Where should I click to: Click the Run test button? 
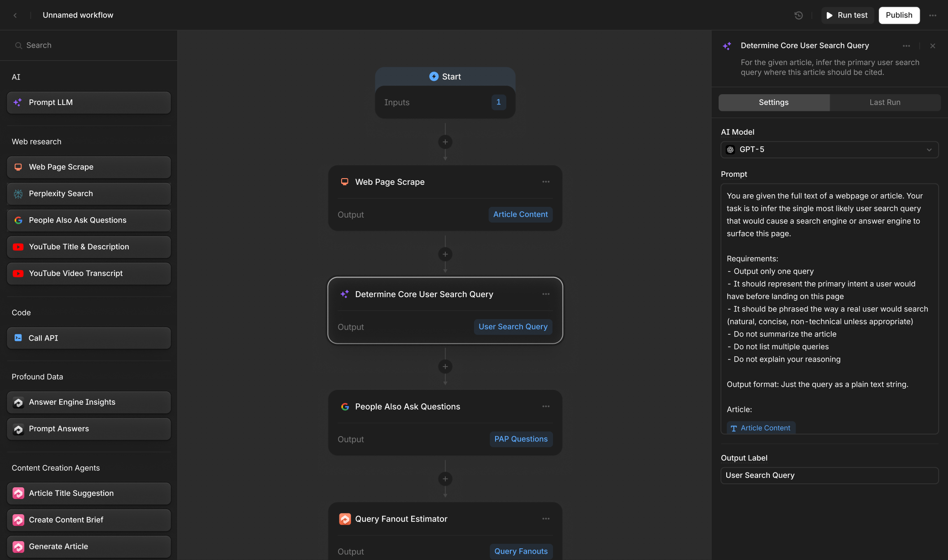(847, 15)
